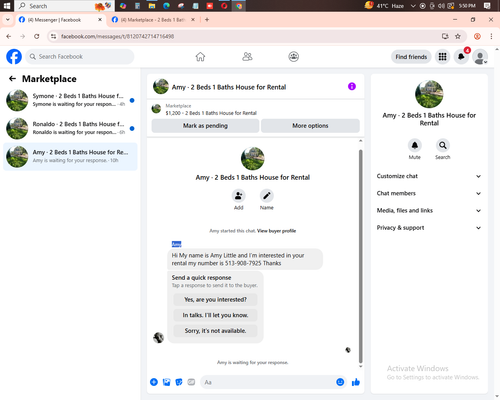The height and width of the screenshot is (400, 500).
Task: Click More options button
Action: pyautogui.click(x=310, y=126)
